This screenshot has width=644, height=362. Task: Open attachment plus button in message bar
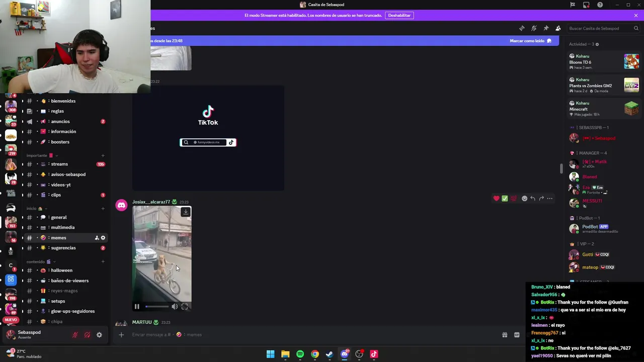pos(121,335)
